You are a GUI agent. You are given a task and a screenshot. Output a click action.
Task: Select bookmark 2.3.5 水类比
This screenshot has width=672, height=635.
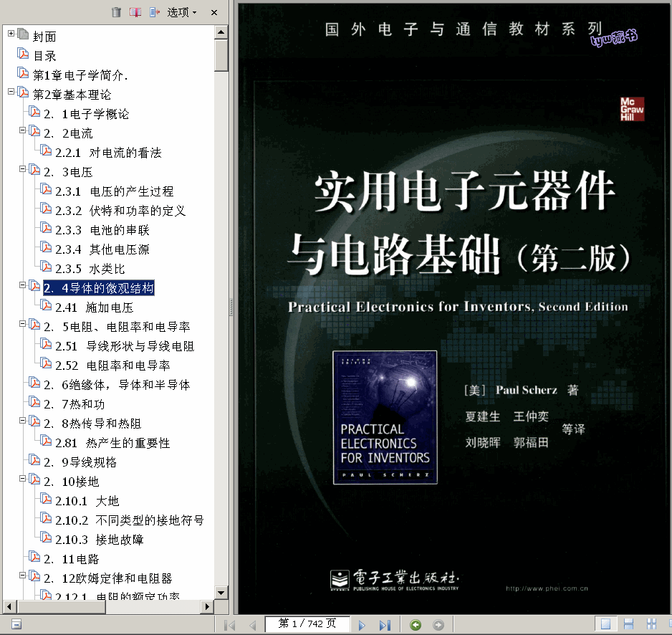90,269
